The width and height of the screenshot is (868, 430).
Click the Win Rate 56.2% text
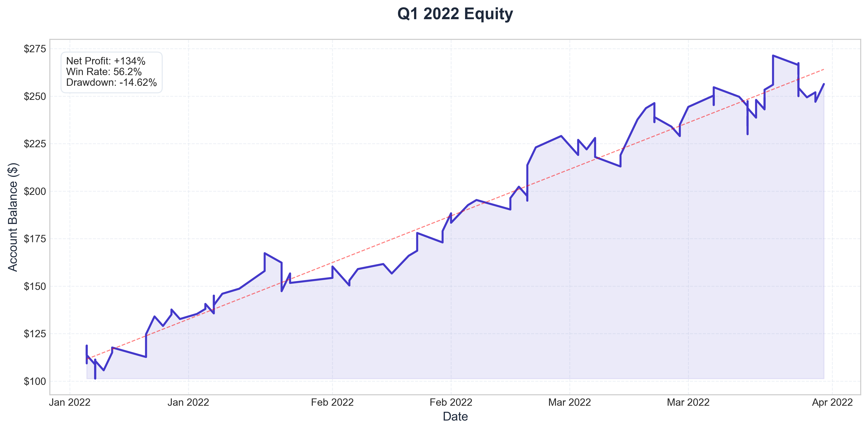pos(104,72)
